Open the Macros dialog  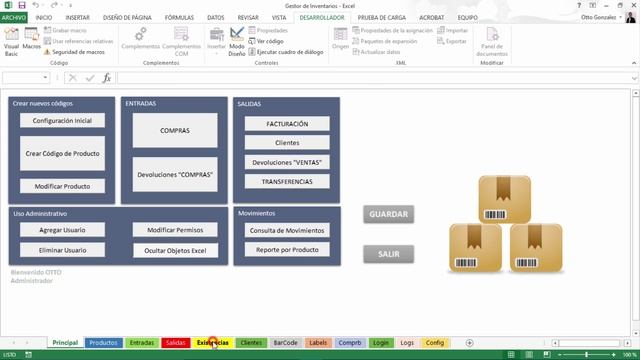[x=31, y=39]
